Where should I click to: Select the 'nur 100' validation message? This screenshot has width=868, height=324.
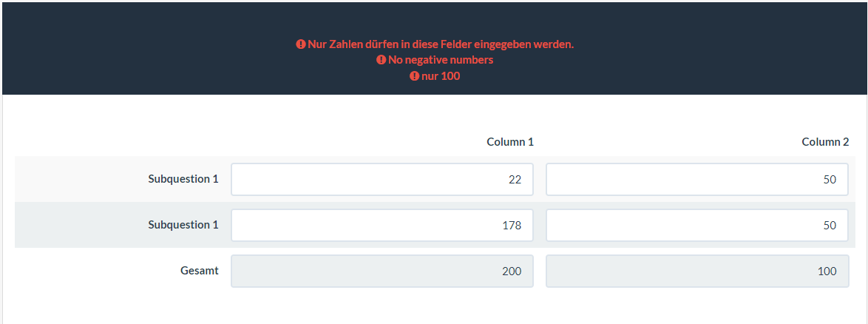pos(441,76)
